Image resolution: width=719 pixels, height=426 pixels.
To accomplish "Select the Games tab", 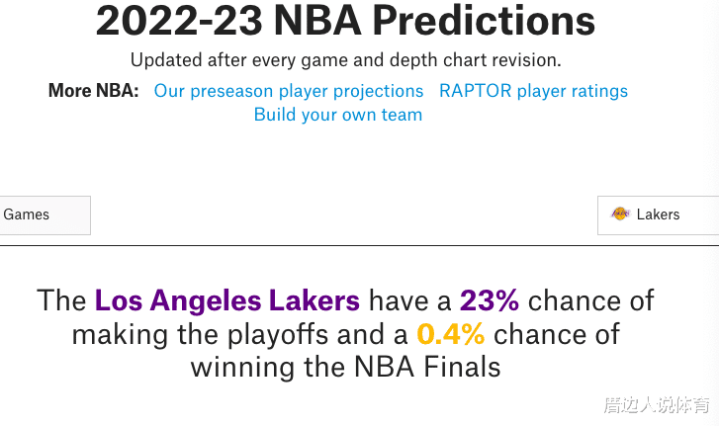I will [45, 215].
